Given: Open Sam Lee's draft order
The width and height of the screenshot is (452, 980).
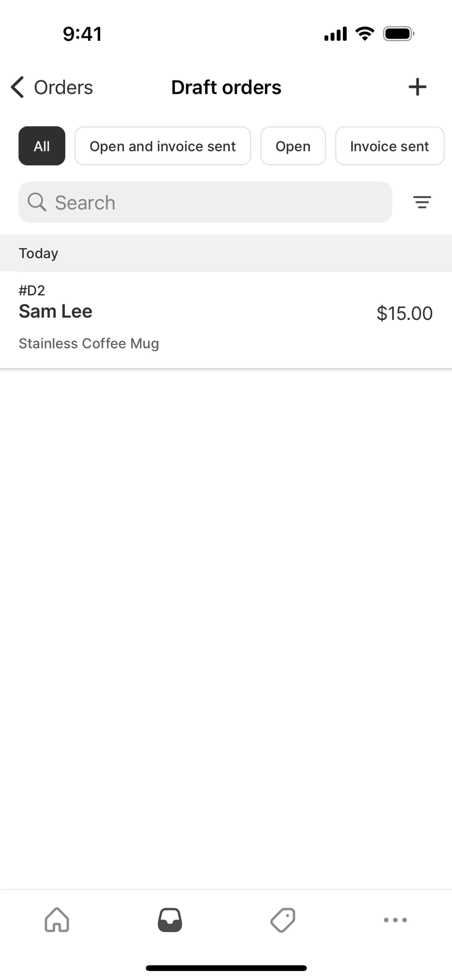Looking at the screenshot, I should click(56, 311).
